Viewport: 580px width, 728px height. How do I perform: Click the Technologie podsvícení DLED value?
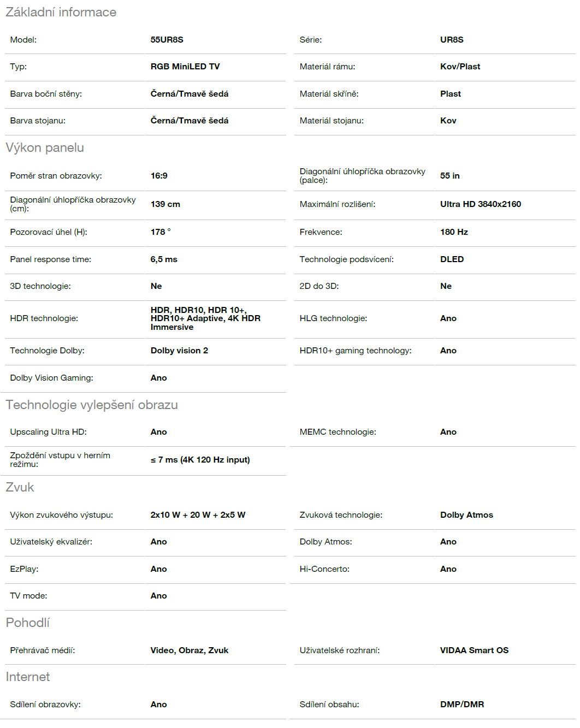452,259
